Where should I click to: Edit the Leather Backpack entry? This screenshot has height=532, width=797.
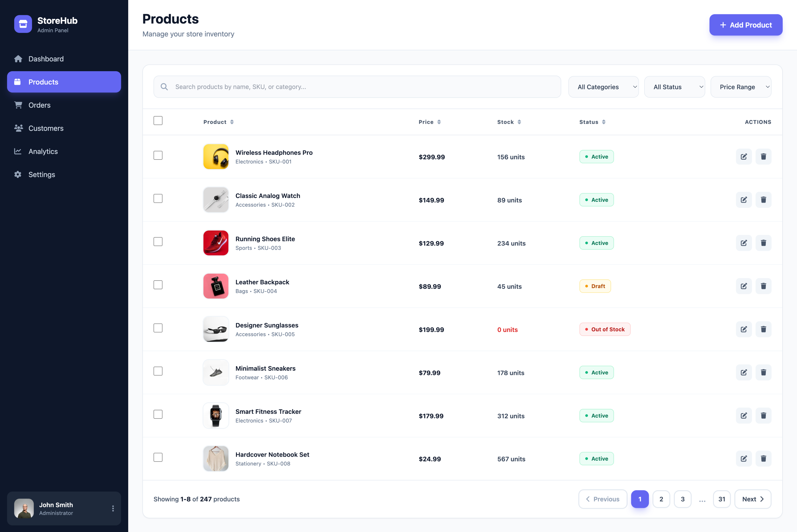click(x=743, y=286)
